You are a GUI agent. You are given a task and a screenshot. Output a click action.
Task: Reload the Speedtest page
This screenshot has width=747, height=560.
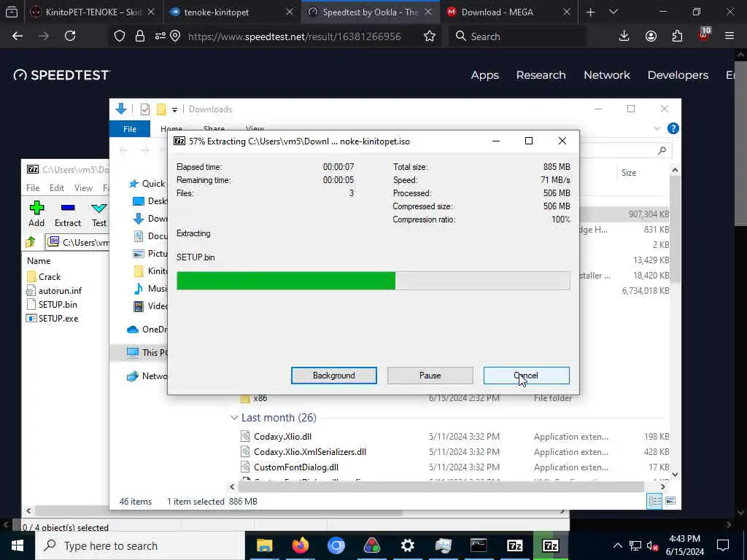coord(70,36)
